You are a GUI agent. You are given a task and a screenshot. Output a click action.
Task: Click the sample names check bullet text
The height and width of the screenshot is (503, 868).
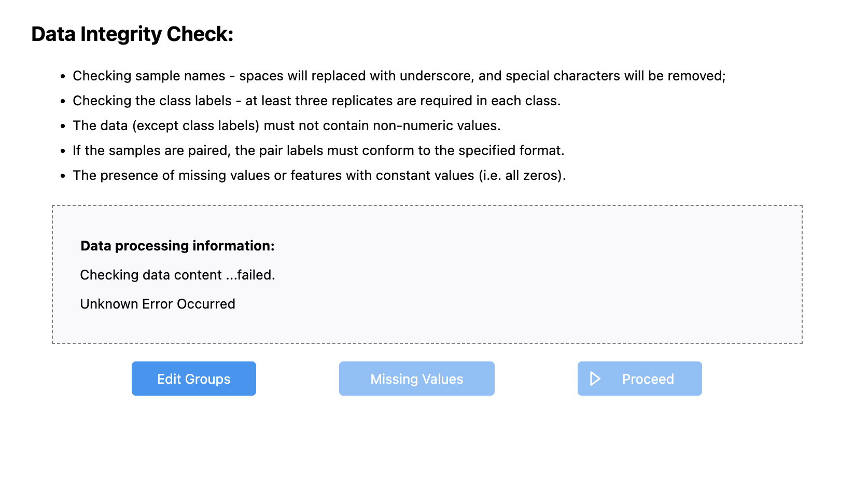399,76
